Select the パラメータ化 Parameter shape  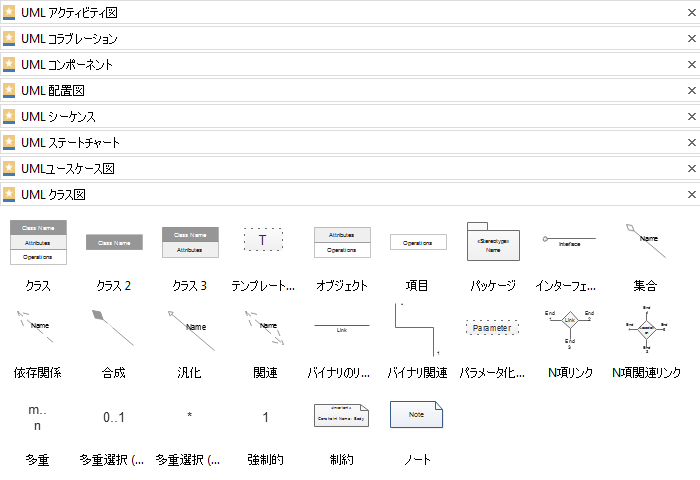492,328
